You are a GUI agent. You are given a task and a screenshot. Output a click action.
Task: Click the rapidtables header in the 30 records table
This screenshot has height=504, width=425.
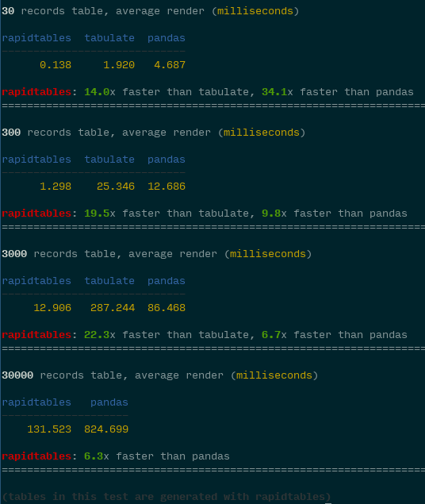pyautogui.click(x=36, y=38)
